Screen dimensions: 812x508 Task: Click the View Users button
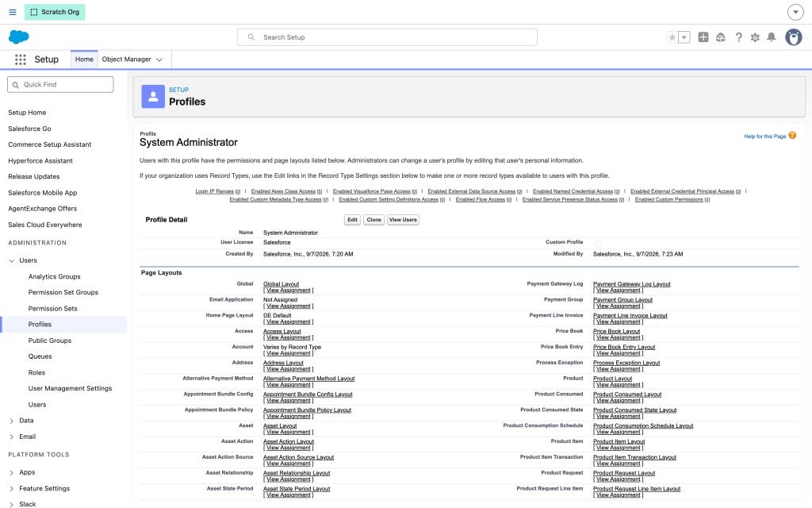[x=403, y=220]
